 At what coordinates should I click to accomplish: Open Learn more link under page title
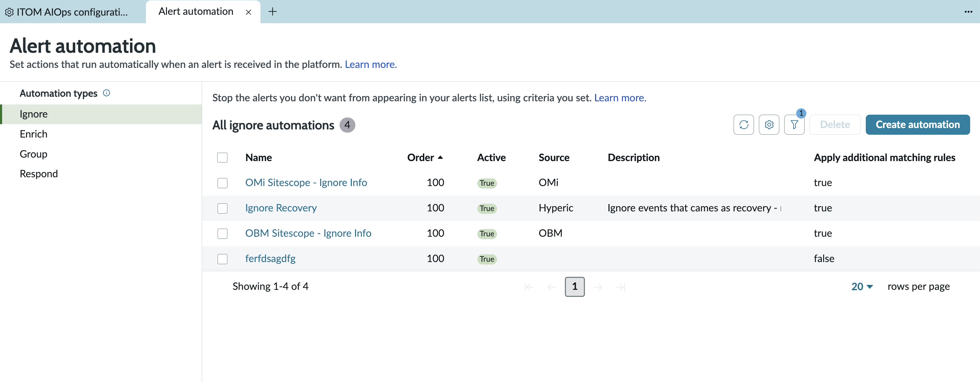(x=370, y=64)
